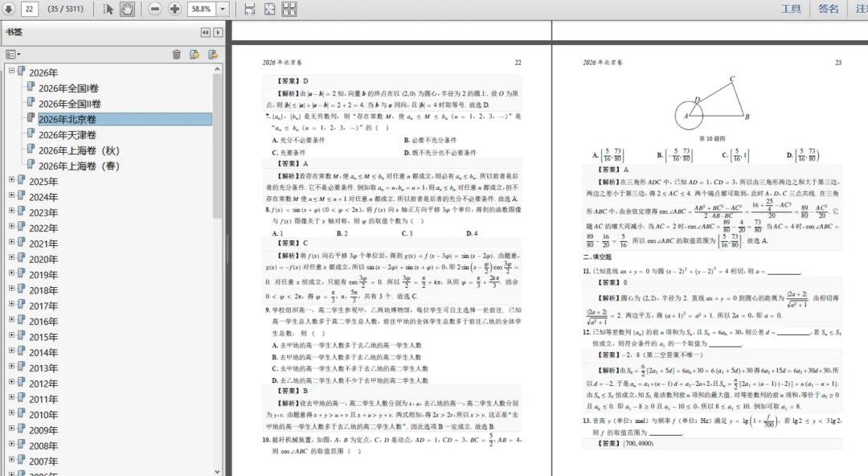Screen dimensions: 868x476
Task: Expand the 2023年 bookmark group
Action: (x=11, y=211)
